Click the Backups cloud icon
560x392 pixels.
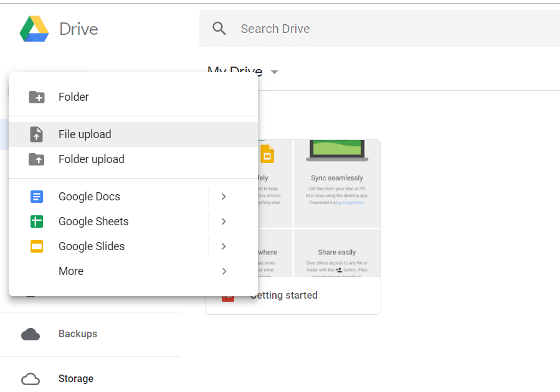(31, 334)
